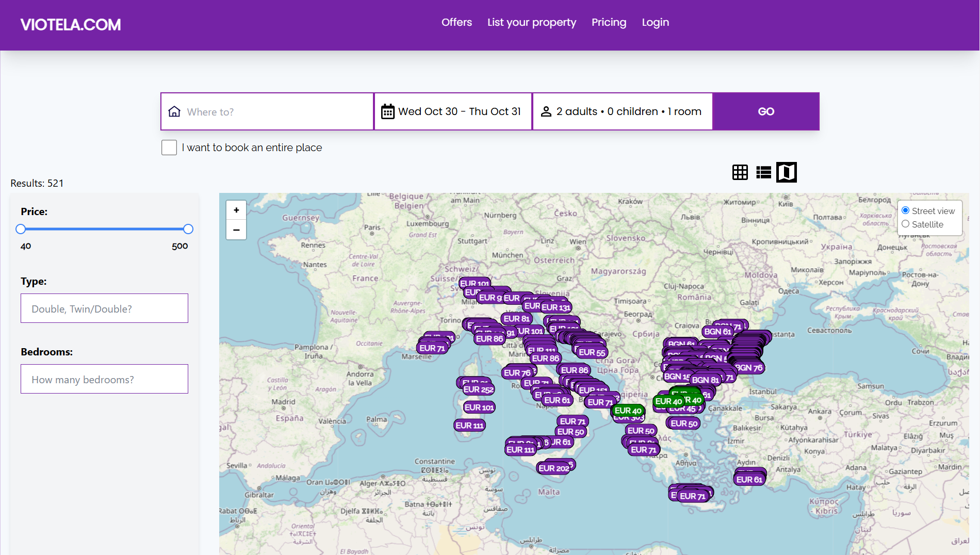Tick I want to book an entire place
The width and height of the screenshot is (980, 555).
(169, 148)
